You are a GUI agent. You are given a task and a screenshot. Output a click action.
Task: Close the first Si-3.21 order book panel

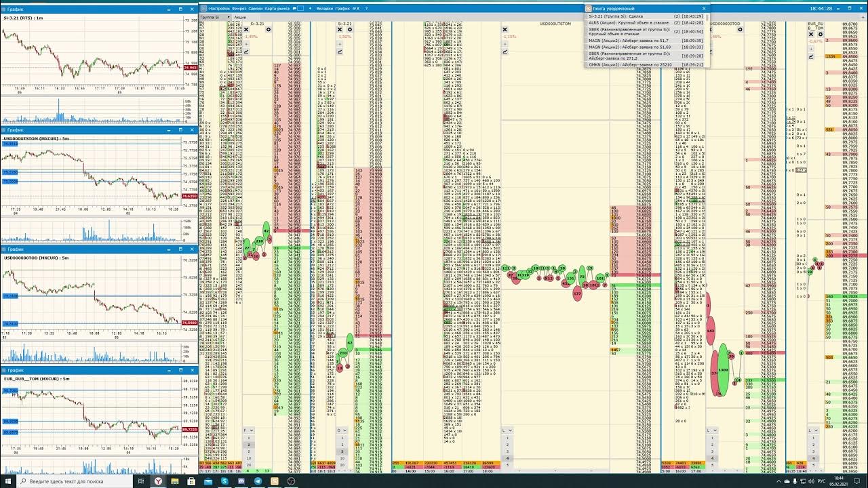click(246, 29)
